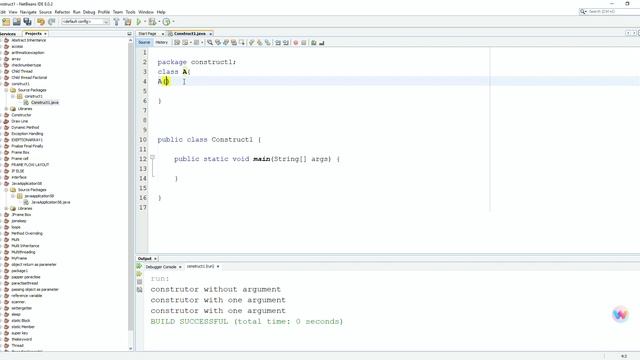This screenshot has width=640, height=360.
Task: Click the red Start Macro Recording icon
Action: pyautogui.click(x=296, y=42)
